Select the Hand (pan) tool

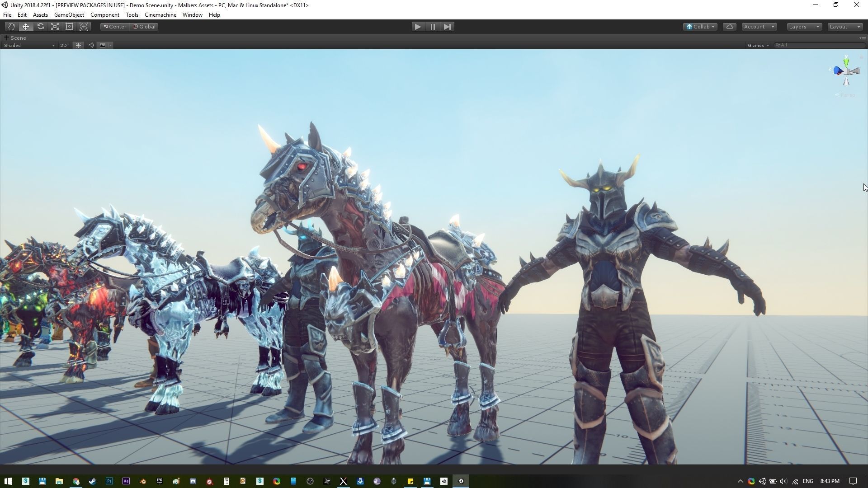pyautogui.click(x=11, y=27)
